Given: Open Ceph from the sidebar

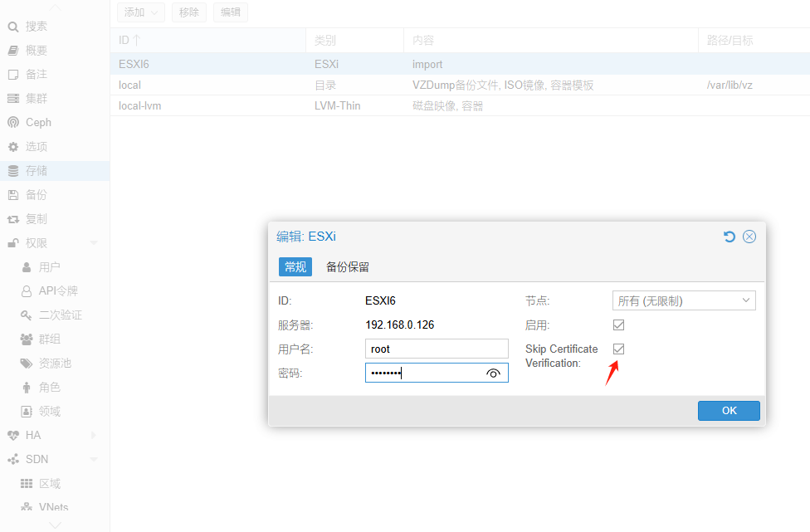Looking at the screenshot, I should [x=38, y=122].
